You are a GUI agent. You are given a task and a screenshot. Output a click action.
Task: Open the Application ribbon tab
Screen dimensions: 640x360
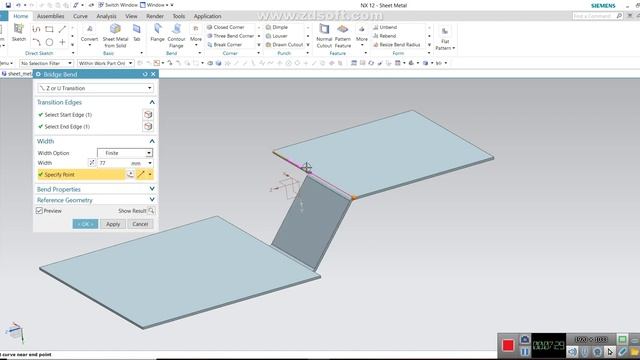pos(207,16)
